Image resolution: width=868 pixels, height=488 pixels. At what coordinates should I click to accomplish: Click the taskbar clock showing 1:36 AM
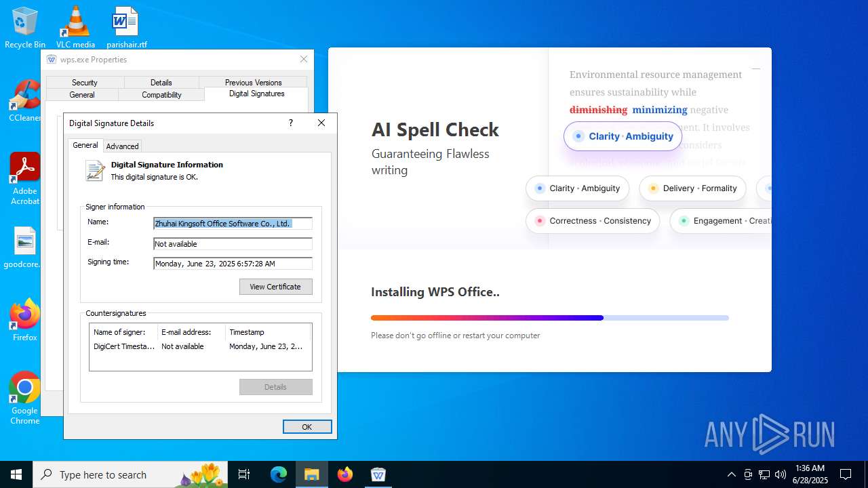pos(810,474)
